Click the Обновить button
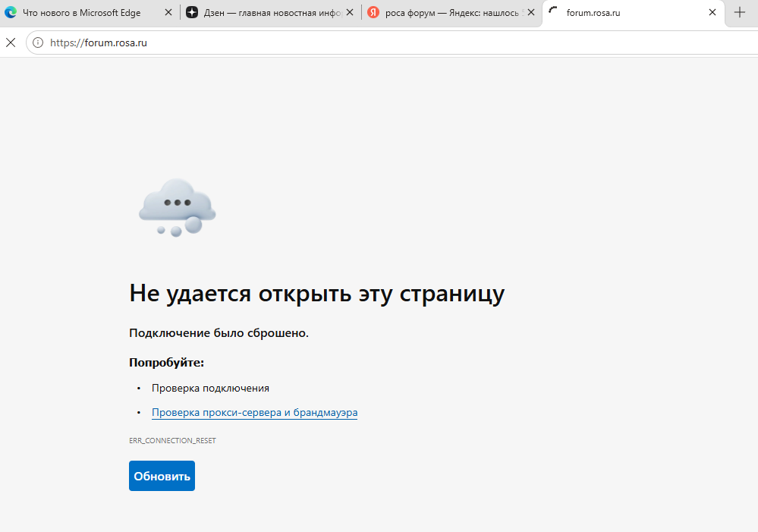The width and height of the screenshot is (758, 532). pos(162,476)
